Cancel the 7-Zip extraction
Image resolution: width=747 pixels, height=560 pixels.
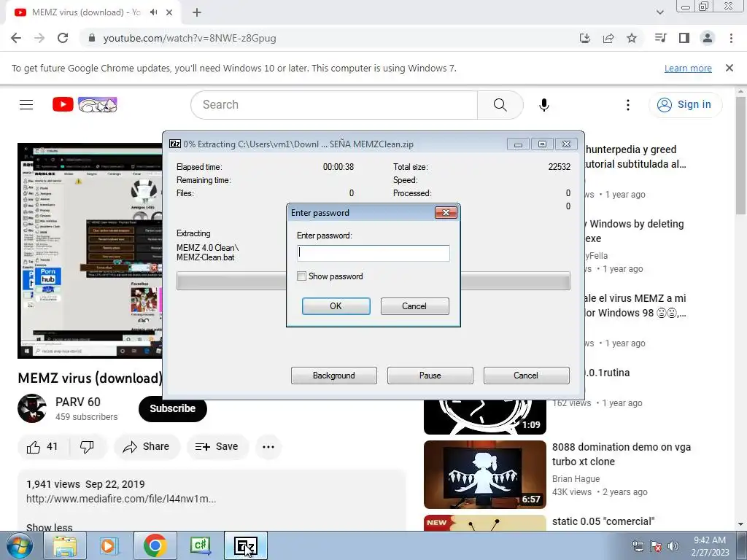[526, 376]
